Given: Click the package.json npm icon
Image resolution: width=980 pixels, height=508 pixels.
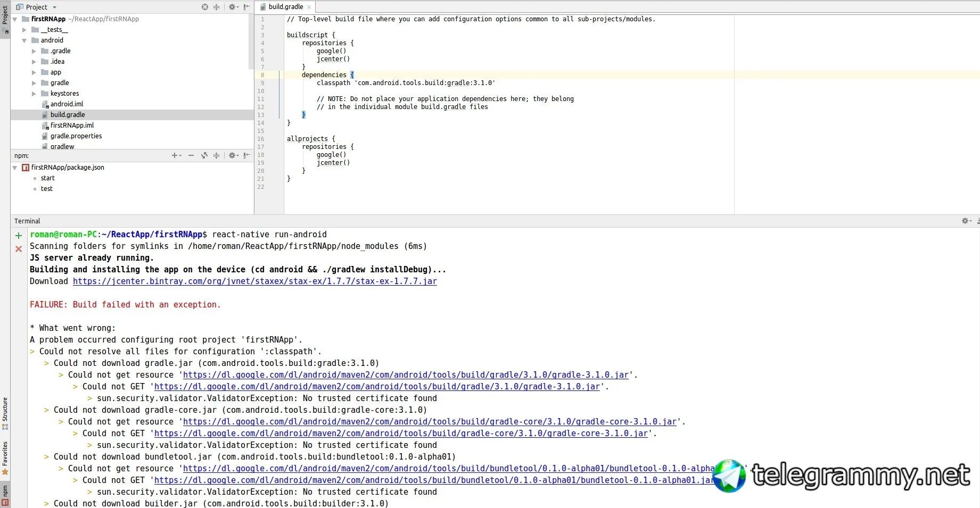Looking at the screenshot, I should pos(26,168).
